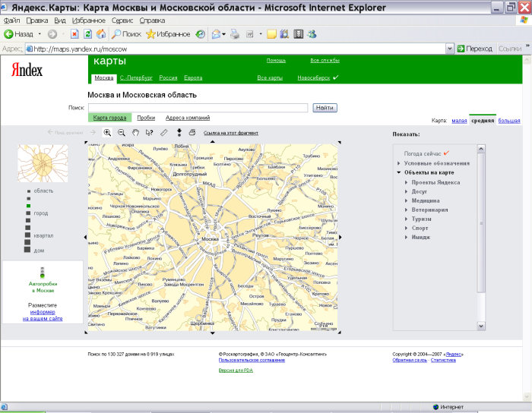Switch to the С.-Петербург map tab
Viewport: 532px width, 413px height.
(136, 78)
